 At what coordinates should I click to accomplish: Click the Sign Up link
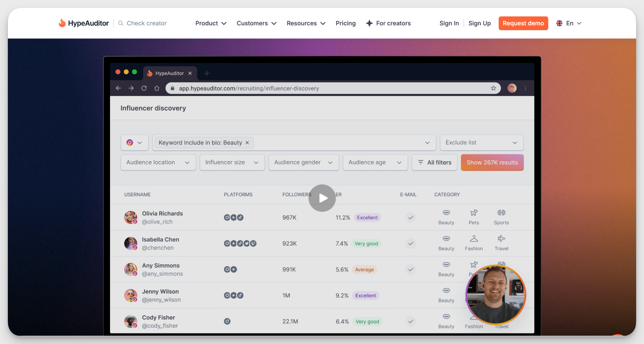479,23
